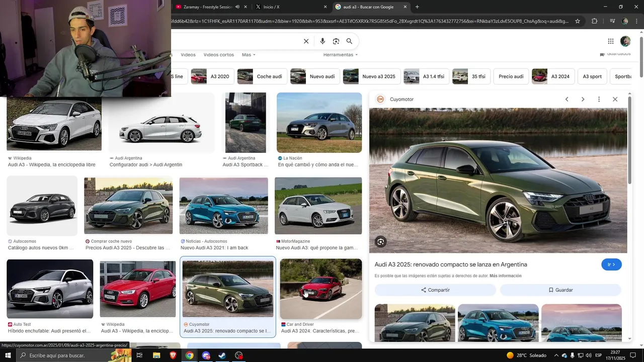Open the volume control in system tray
This screenshot has width=644, height=362.
pos(589,355)
